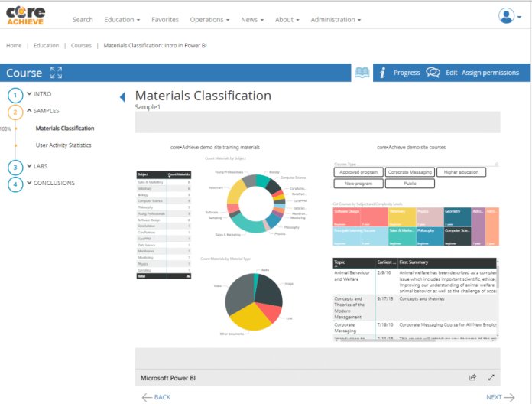Collapse the course sidebar with blue triangle
Viewport: 532px width, 404px height.
point(123,97)
